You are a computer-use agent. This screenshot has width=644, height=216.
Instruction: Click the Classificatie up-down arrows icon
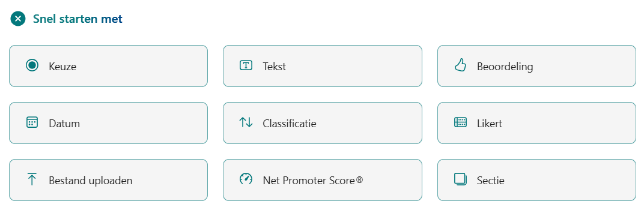pyautogui.click(x=246, y=122)
